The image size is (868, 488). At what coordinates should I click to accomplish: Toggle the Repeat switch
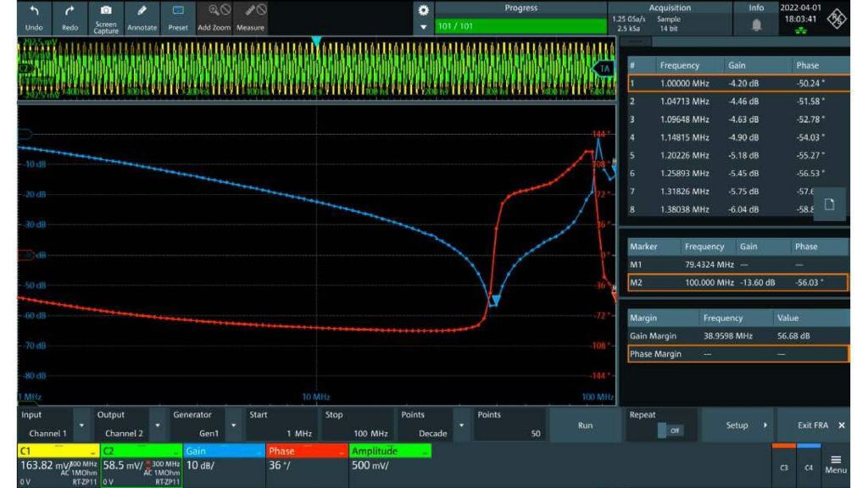(669, 431)
